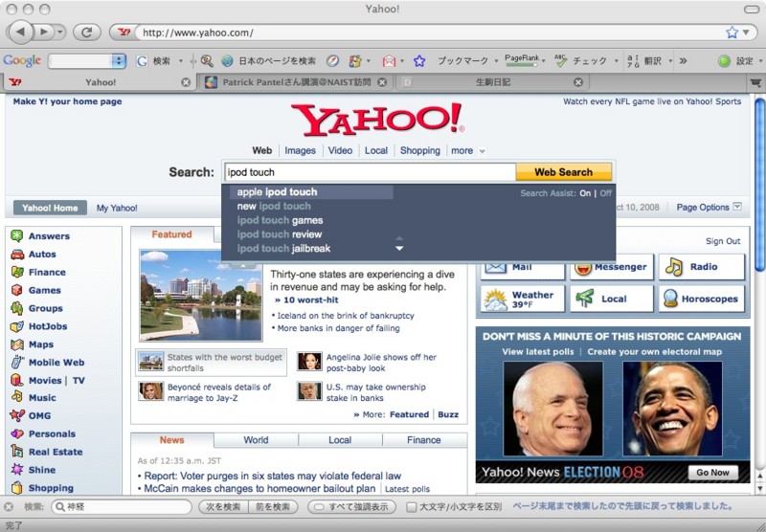Toggle the highlight-all button in the find bar
766x532 pixels.
coord(351,507)
